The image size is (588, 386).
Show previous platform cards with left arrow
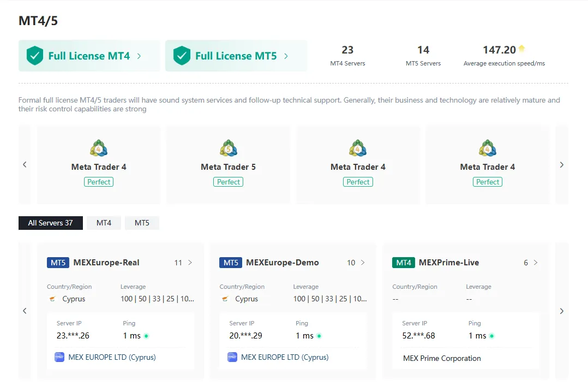point(25,164)
